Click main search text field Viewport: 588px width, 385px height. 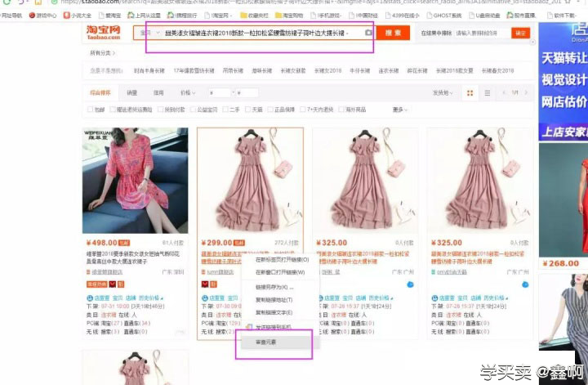click(x=262, y=33)
